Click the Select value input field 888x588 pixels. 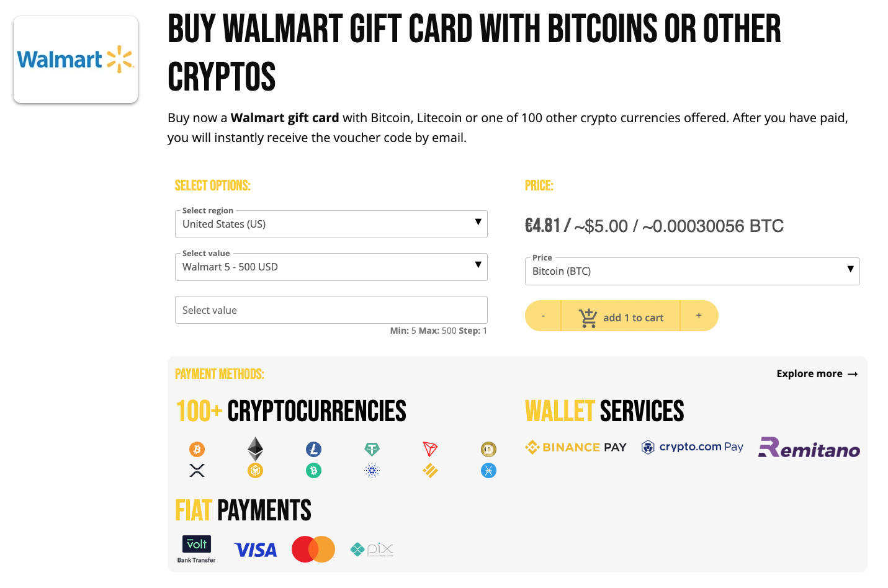(331, 310)
